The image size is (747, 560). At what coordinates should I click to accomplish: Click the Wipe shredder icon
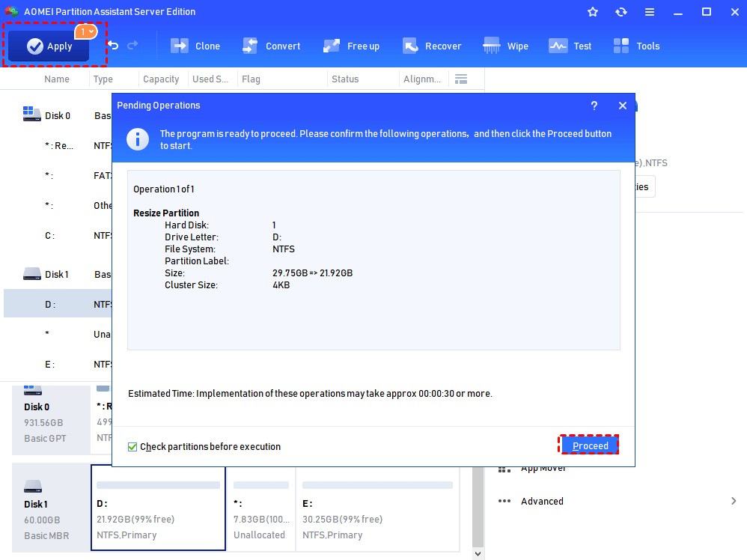491,46
